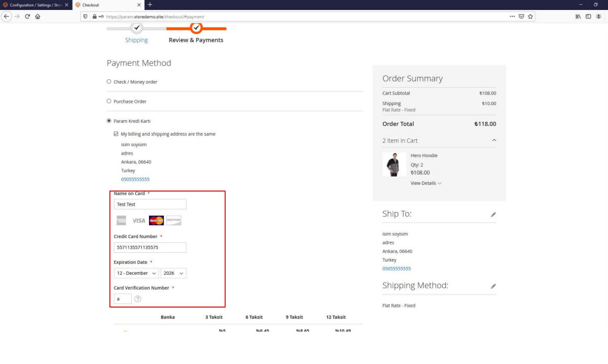Viewport: 608px width, 364px height.
Task: Click the Cart Subtotal label
Action: [396, 93]
